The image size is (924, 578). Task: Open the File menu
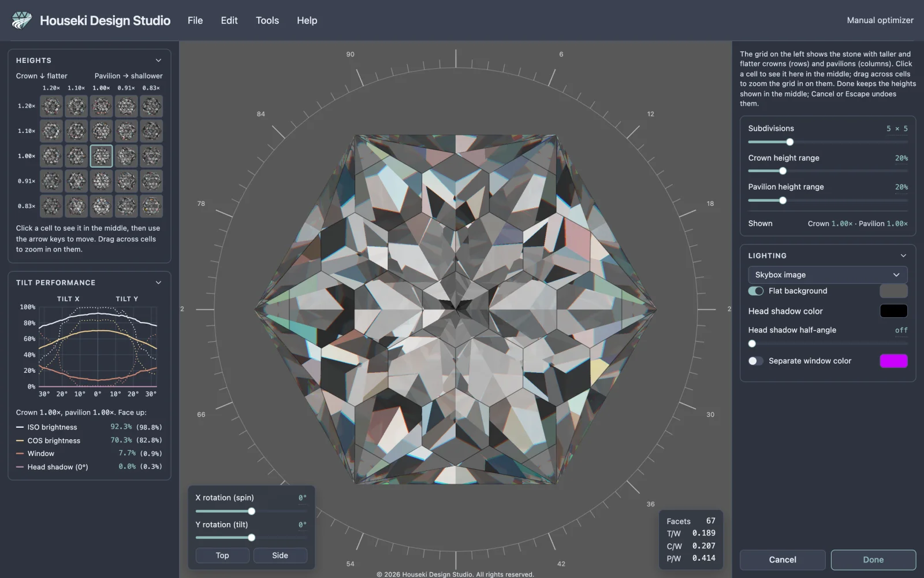pos(195,20)
